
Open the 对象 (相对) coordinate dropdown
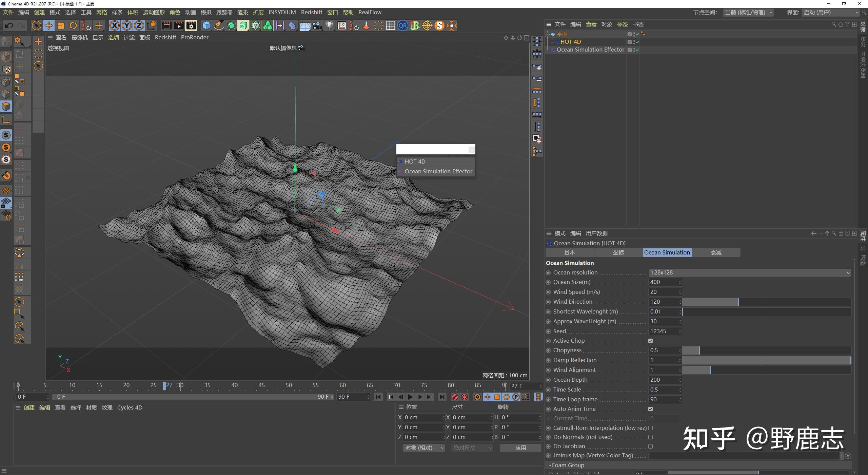click(424, 448)
